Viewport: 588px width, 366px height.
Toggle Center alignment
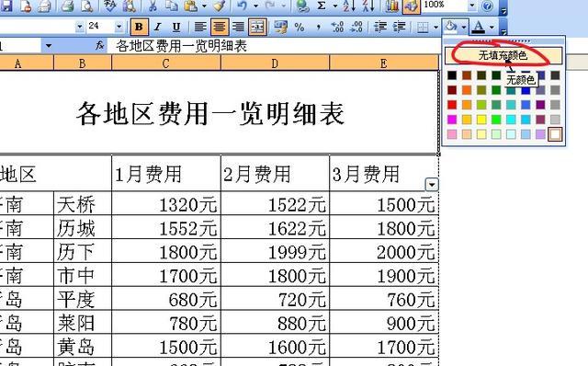220,27
